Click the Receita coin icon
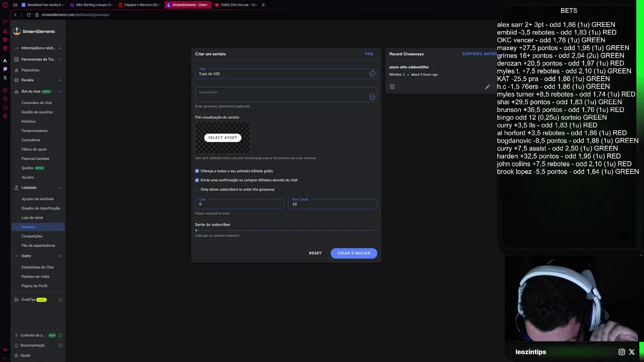 coord(17,80)
